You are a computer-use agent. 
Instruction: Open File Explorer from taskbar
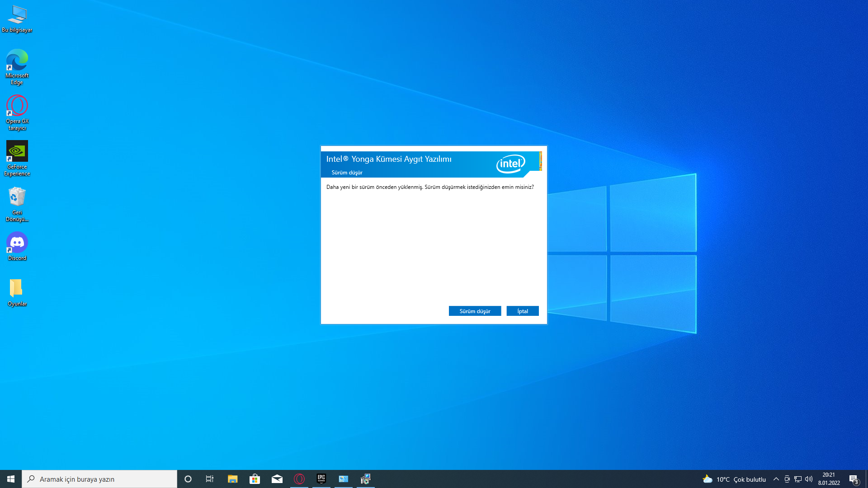pos(232,479)
